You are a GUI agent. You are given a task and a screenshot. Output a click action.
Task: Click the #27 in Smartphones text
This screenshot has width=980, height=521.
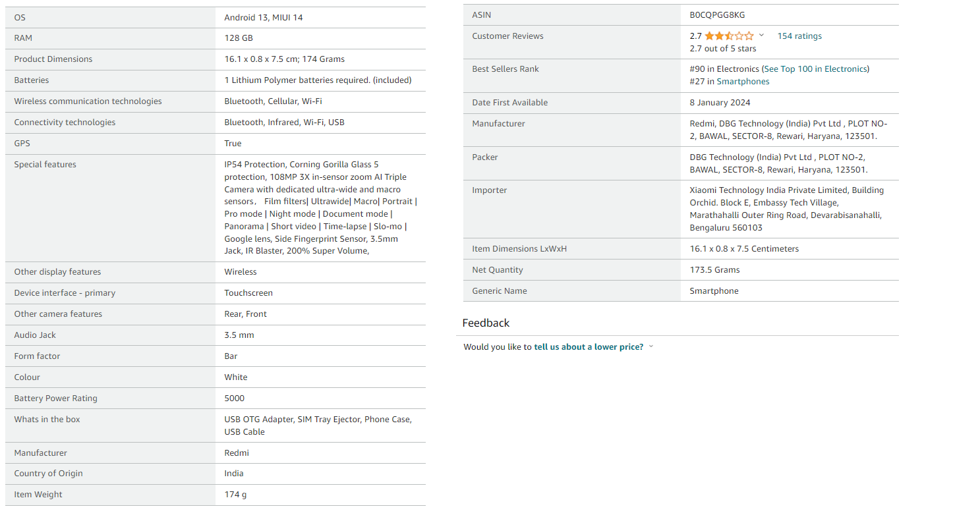(730, 82)
